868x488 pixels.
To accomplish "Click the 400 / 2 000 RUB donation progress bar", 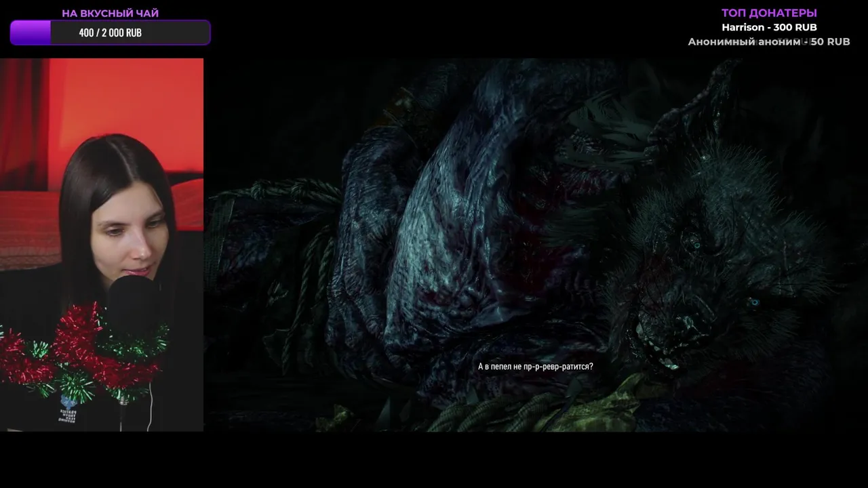I will pos(110,33).
